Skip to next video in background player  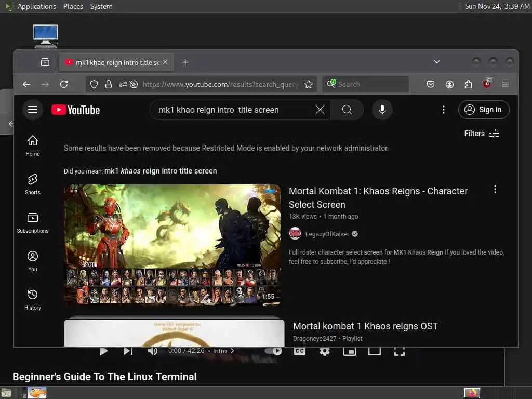[x=128, y=351]
